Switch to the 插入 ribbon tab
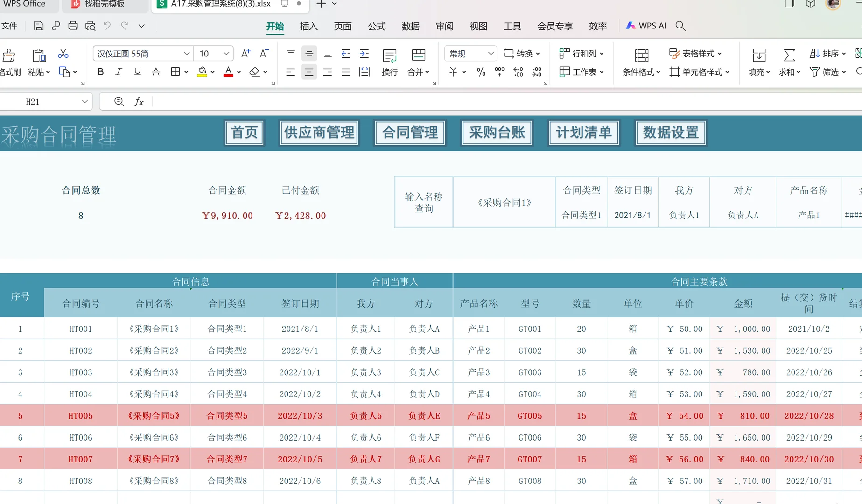The height and width of the screenshot is (504, 862). (x=308, y=27)
